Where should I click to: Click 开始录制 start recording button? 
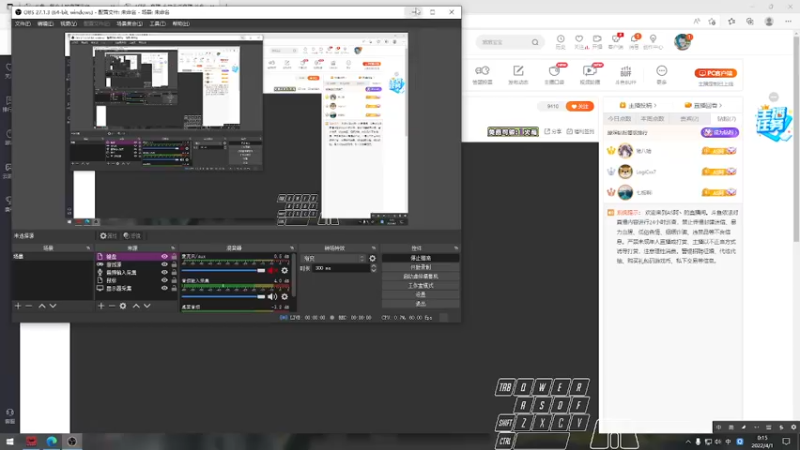(420, 267)
